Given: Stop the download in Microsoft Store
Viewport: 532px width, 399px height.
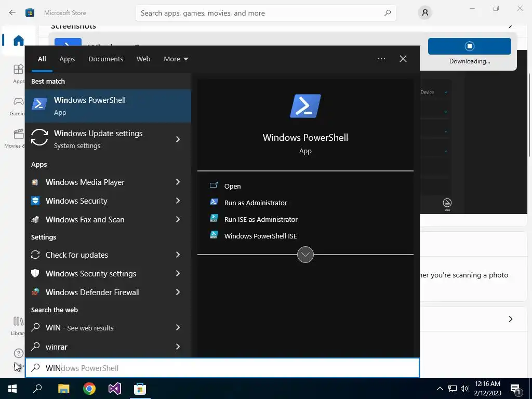Looking at the screenshot, I should click(x=470, y=46).
